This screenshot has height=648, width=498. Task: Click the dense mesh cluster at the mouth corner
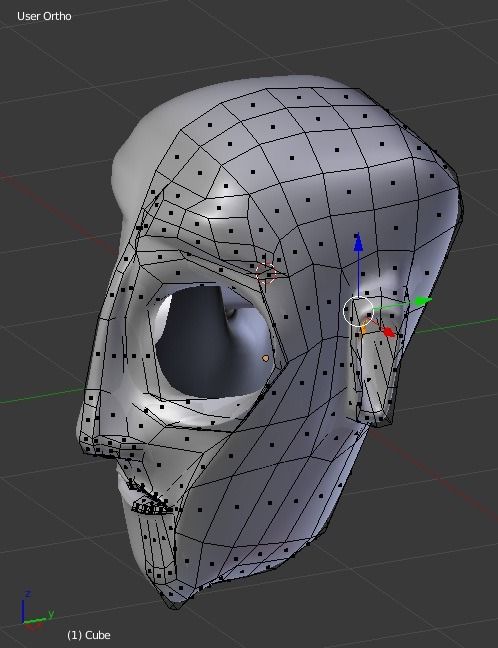151,502
